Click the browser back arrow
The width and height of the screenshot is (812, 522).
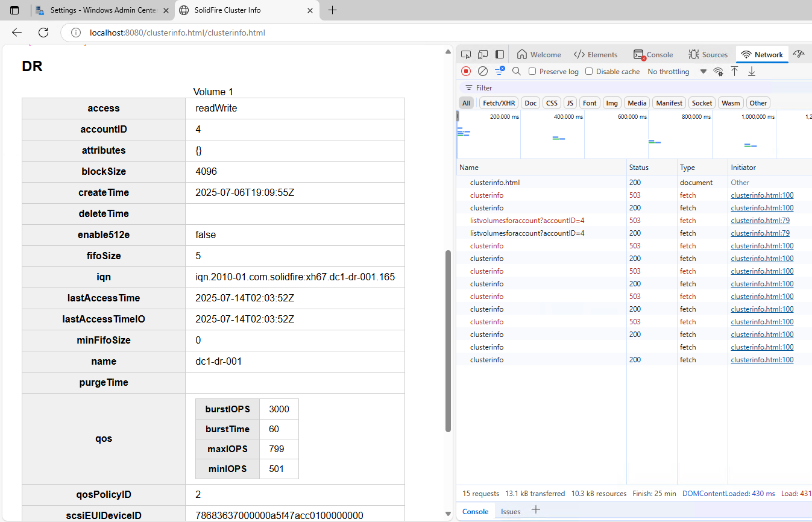pos(17,33)
